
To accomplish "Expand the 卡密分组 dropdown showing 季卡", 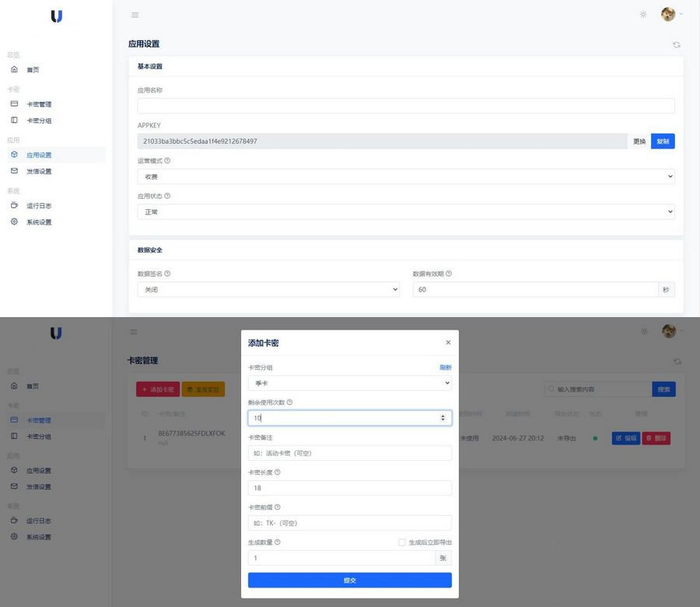I will click(x=349, y=383).
